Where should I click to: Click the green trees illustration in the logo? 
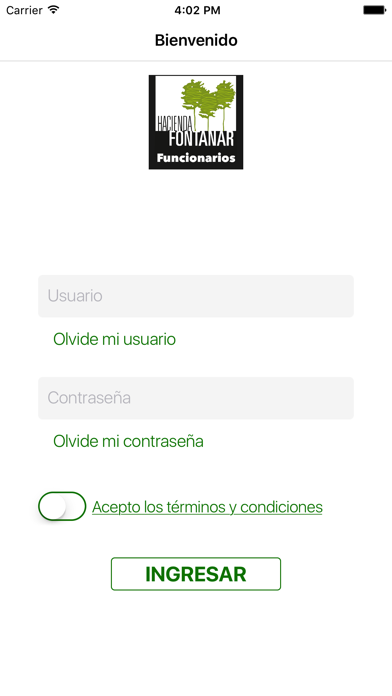pyautogui.click(x=209, y=104)
